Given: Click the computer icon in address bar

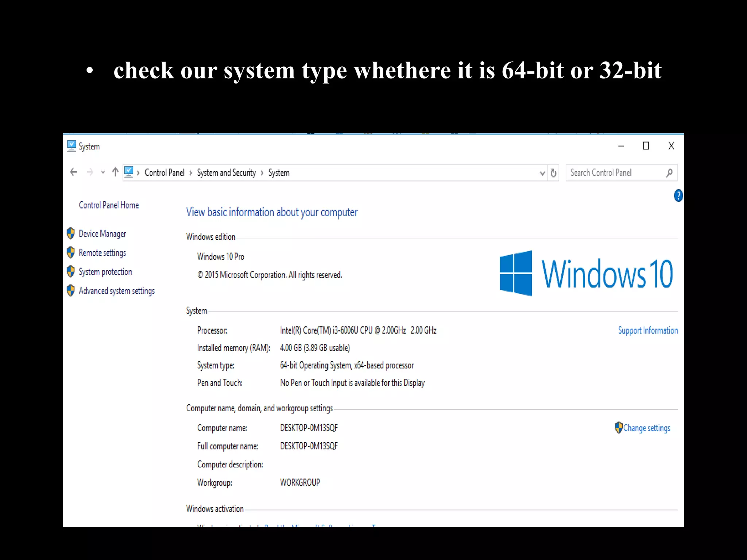Looking at the screenshot, I should (x=129, y=172).
